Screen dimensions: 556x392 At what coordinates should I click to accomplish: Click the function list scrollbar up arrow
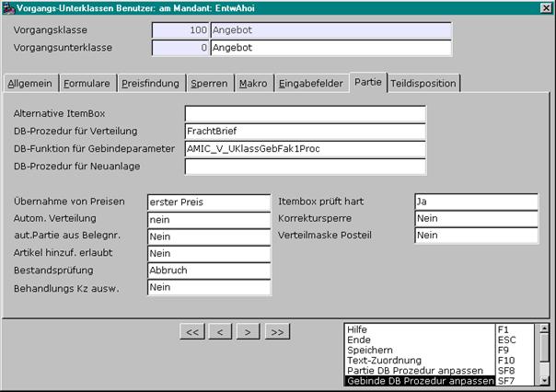click(544, 329)
